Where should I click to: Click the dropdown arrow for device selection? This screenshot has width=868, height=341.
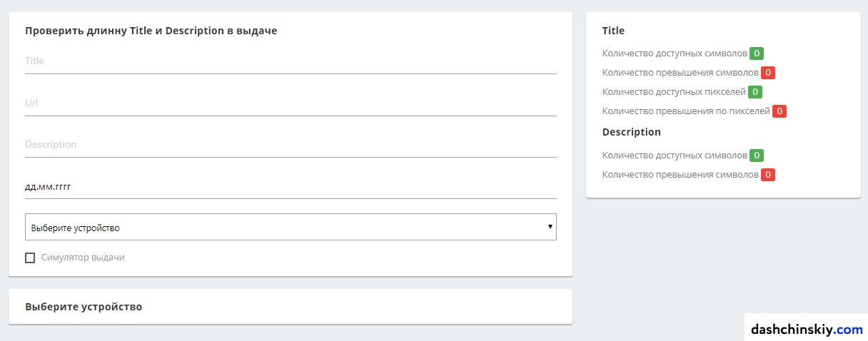550,227
